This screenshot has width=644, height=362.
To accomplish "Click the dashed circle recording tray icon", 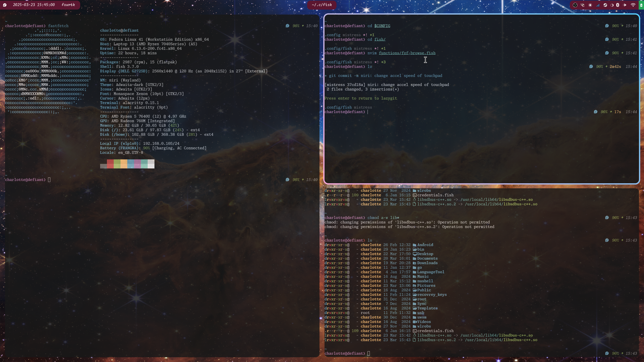I will pos(590,5).
